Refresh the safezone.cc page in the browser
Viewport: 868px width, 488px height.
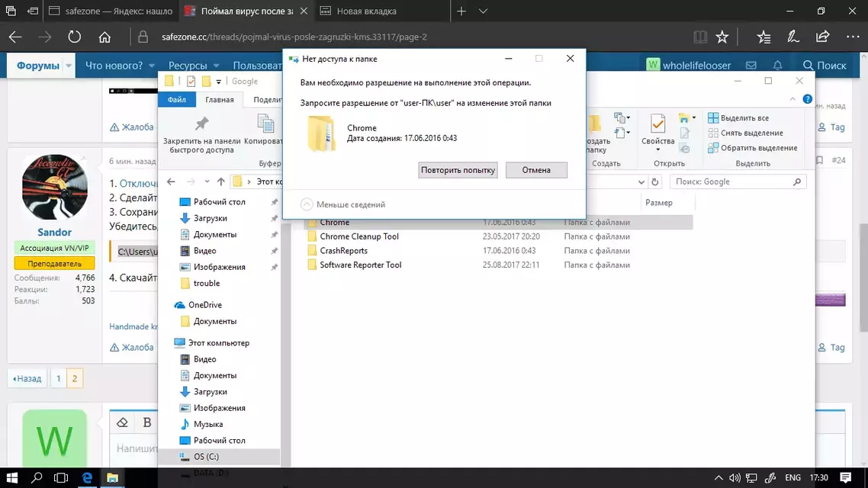click(x=74, y=37)
